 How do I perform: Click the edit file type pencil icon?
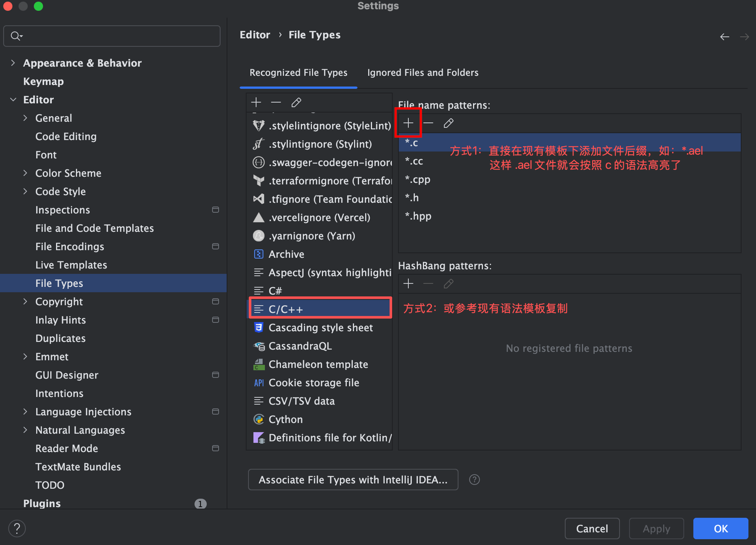point(296,102)
